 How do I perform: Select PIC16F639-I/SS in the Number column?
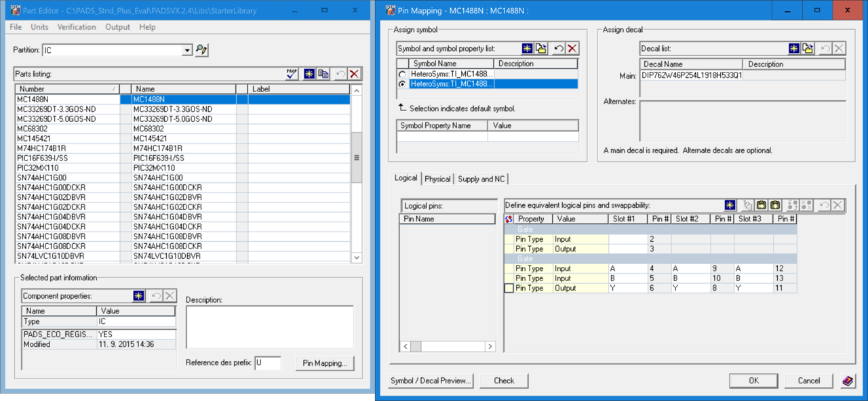point(67,159)
